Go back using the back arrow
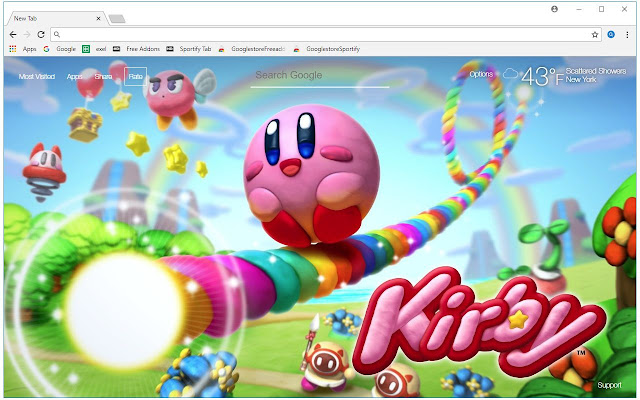The height and width of the screenshot is (400, 640). click(13, 35)
